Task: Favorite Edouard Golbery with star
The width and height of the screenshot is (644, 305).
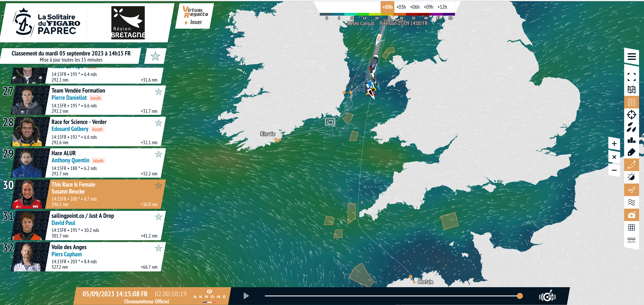Action: pyautogui.click(x=158, y=123)
